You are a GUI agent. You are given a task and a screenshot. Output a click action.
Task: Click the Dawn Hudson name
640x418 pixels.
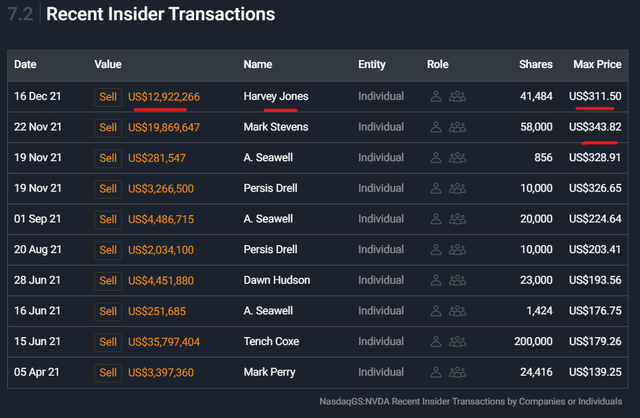tap(277, 281)
